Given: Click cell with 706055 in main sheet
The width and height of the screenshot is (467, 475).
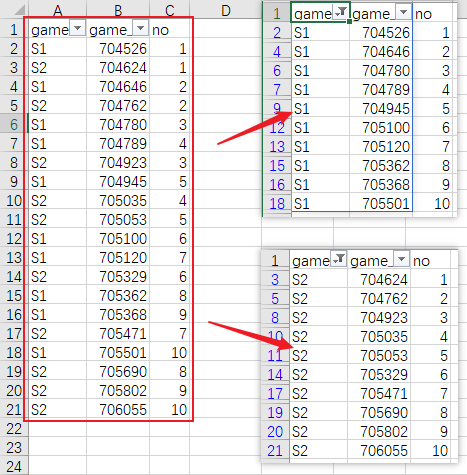Looking at the screenshot, I should pyautogui.click(x=117, y=410).
